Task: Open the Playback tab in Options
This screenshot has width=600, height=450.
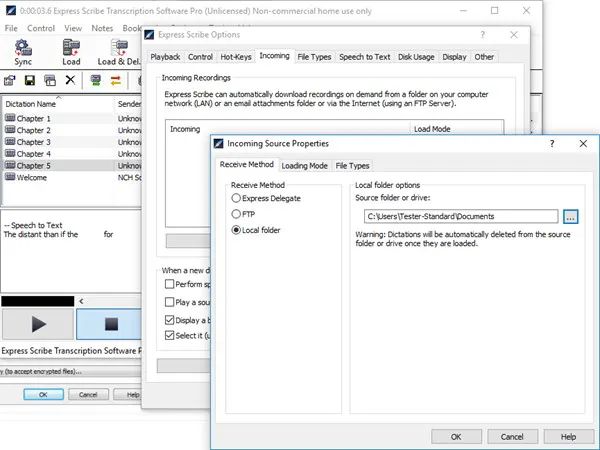Action: coord(165,57)
